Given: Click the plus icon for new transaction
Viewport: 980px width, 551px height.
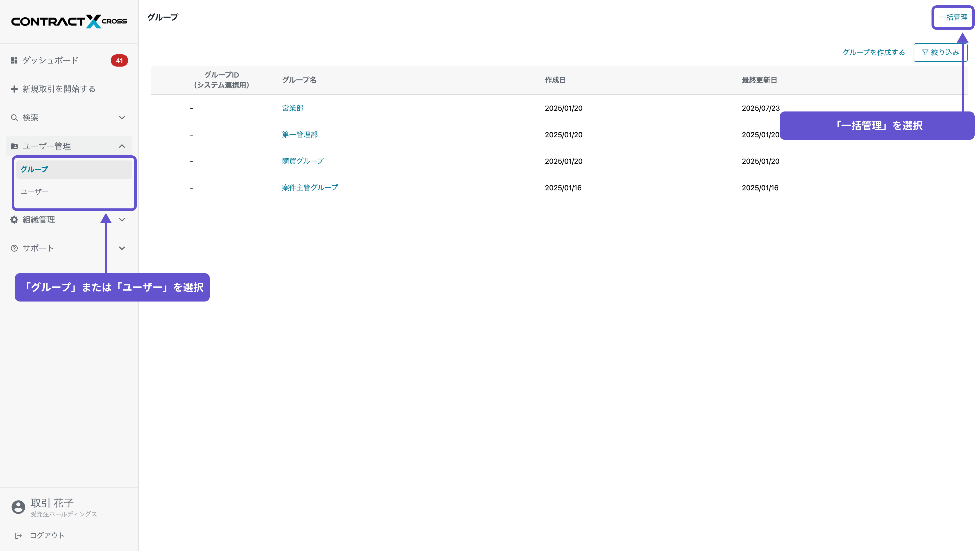Looking at the screenshot, I should (x=14, y=89).
